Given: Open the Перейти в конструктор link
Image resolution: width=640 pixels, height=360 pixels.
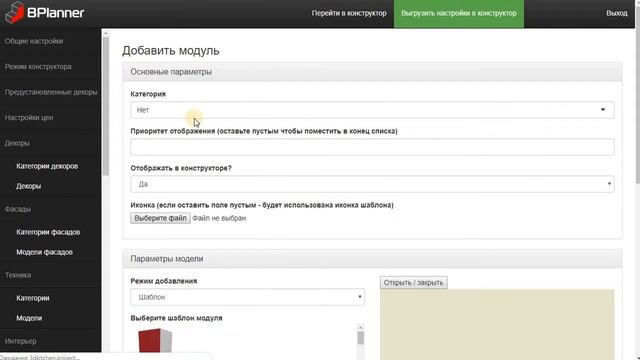Looking at the screenshot, I should (349, 13).
